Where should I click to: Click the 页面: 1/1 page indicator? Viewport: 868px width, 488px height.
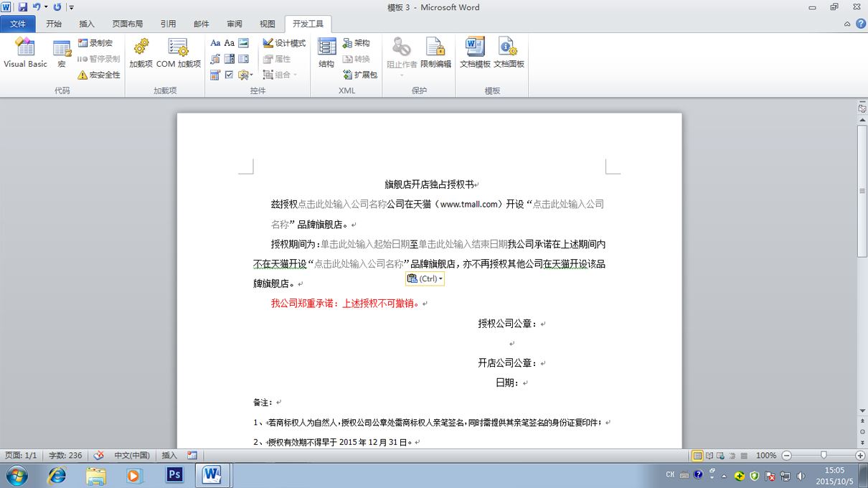point(21,455)
